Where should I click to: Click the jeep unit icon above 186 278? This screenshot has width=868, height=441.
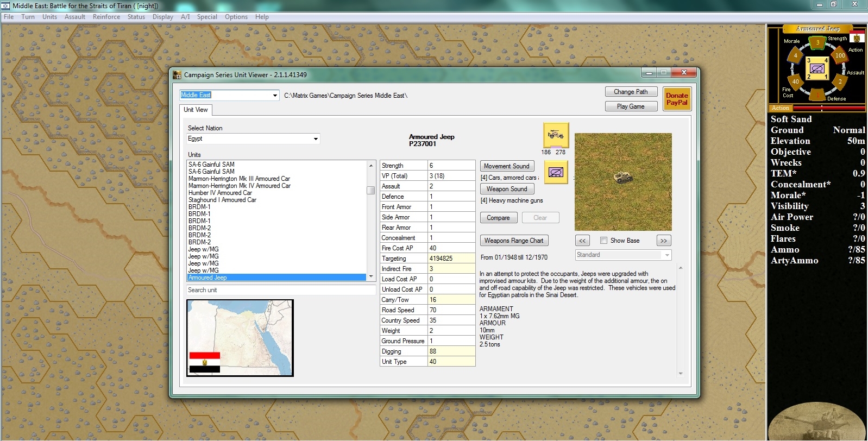tap(556, 135)
